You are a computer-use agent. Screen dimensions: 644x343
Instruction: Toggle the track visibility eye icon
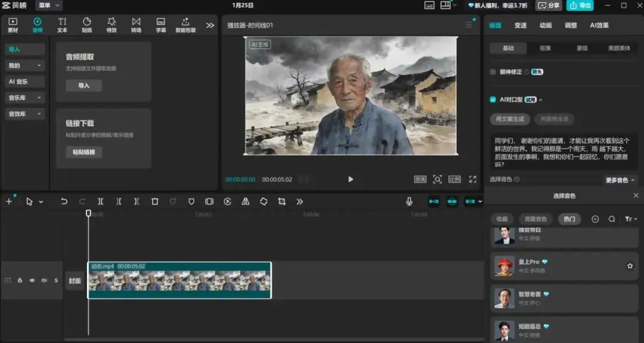[x=32, y=280]
